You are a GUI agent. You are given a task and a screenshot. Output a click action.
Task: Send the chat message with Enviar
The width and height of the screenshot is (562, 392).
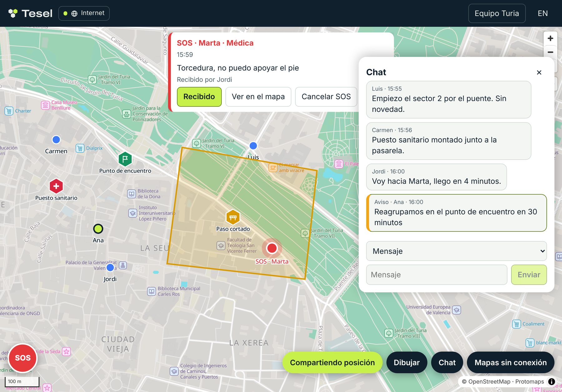pos(529,275)
